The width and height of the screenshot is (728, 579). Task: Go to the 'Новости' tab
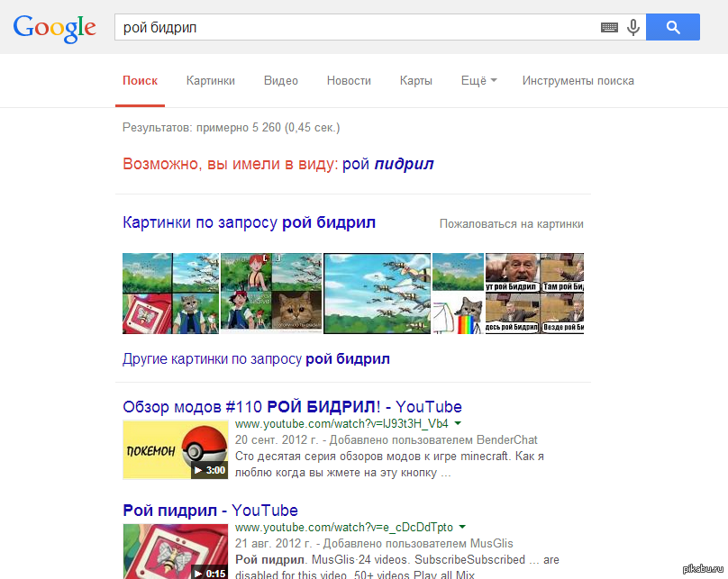click(349, 81)
